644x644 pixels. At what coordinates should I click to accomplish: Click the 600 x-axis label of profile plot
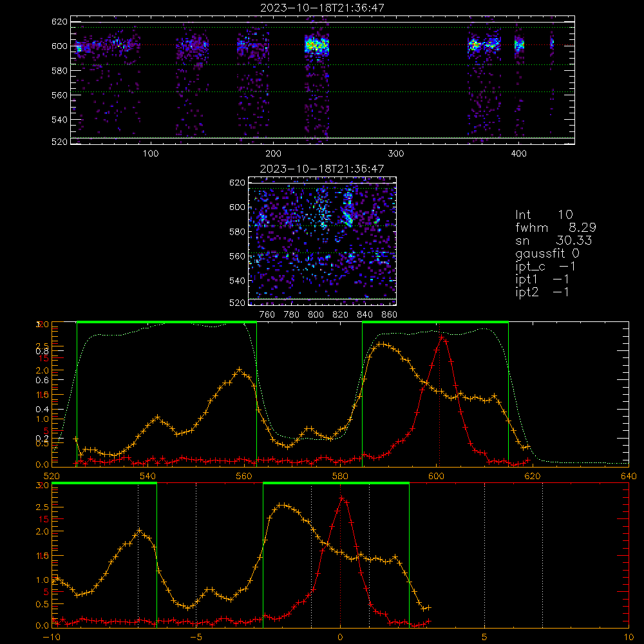point(436,477)
